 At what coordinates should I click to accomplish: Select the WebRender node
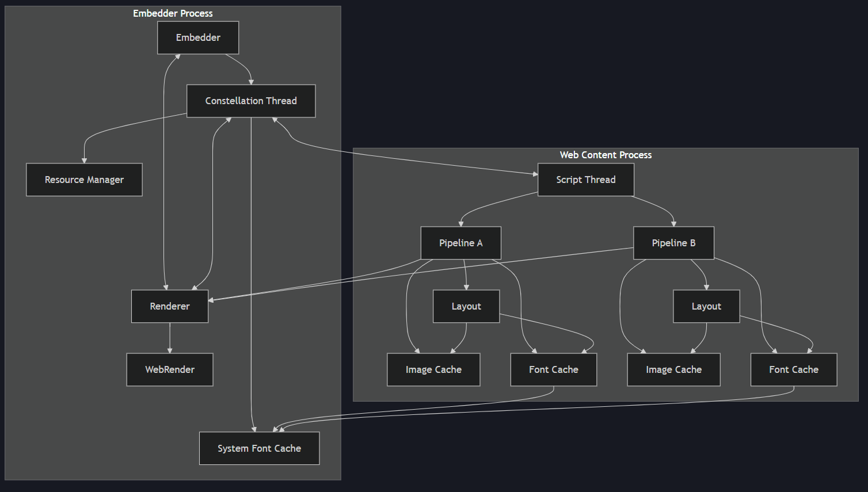(x=170, y=369)
